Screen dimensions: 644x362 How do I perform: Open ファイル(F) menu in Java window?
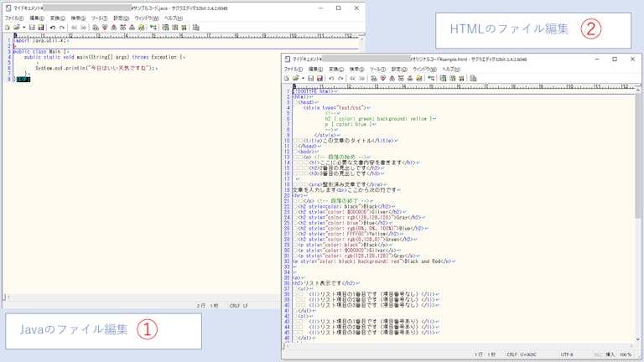(14, 18)
